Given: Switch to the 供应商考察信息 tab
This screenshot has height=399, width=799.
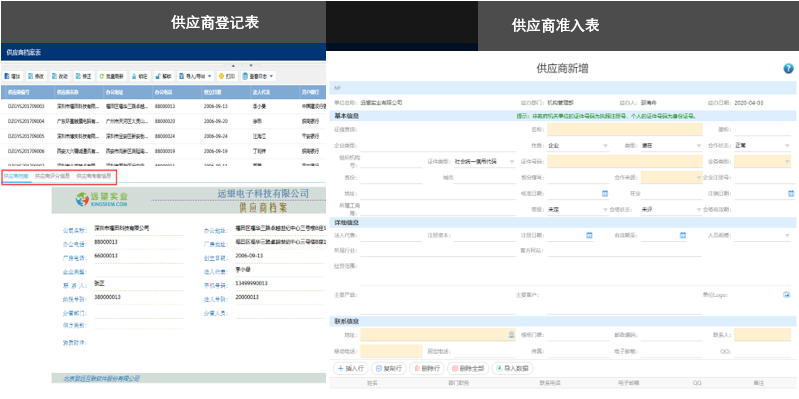Looking at the screenshot, I should (x=94, y=176).
